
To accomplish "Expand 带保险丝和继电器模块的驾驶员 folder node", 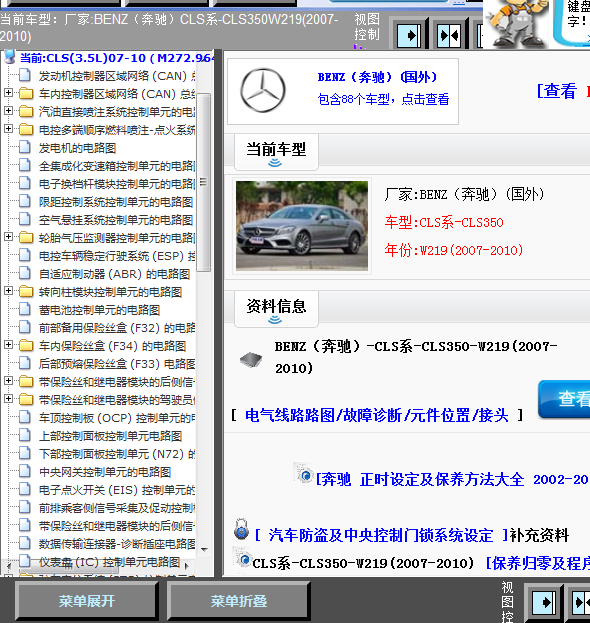I will click(x=8, y=398).
